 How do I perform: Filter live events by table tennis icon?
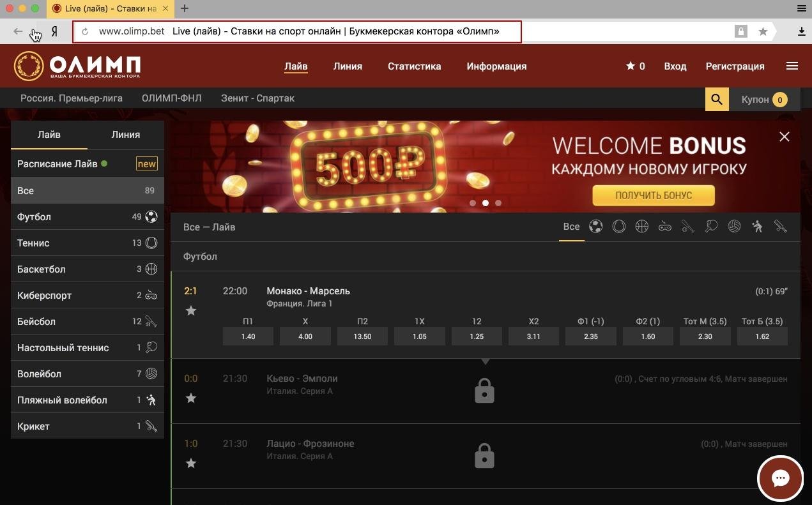711,227
